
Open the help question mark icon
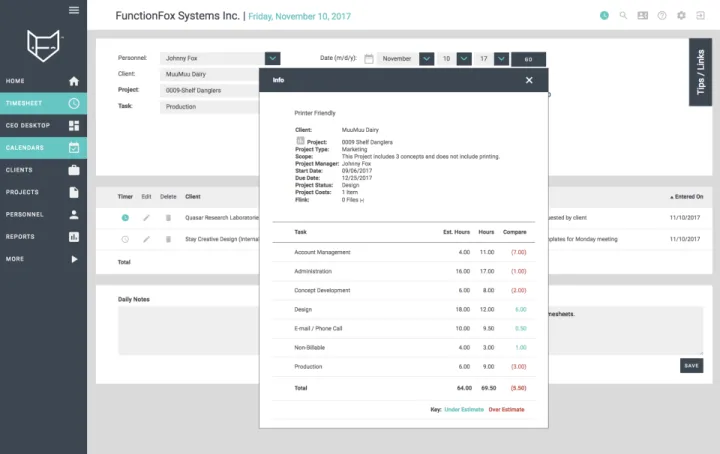point(662,16)
